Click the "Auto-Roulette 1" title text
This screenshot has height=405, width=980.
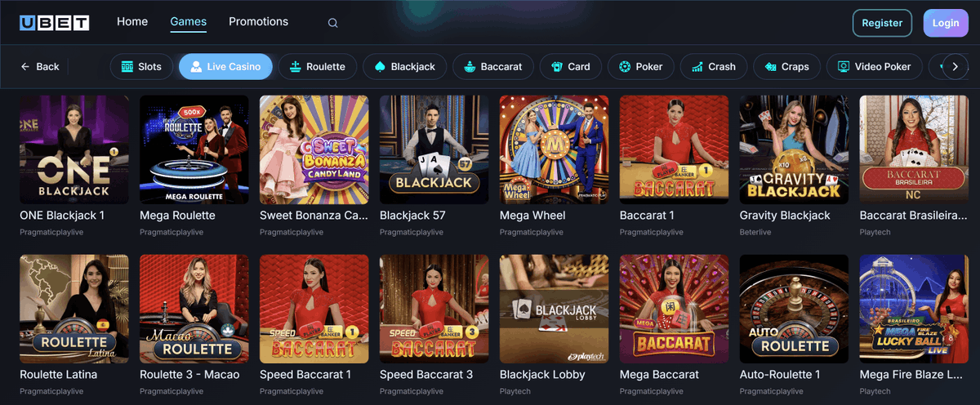click(780, 375)
